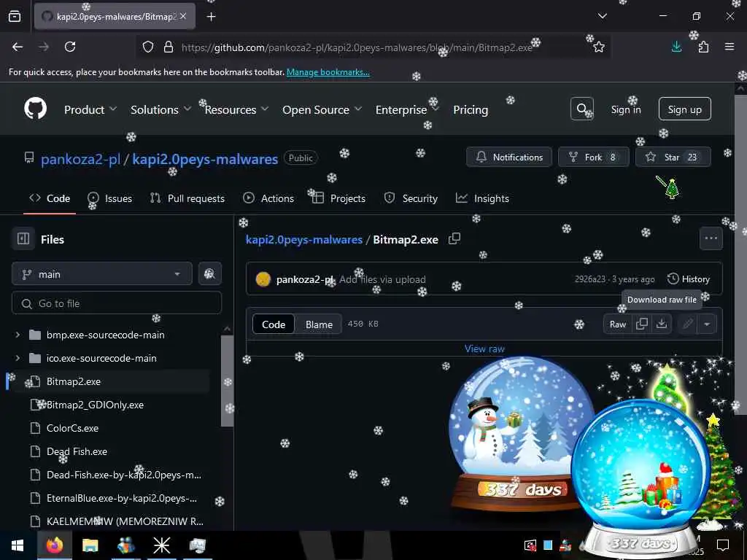Copy file path icon next to Bitmap2.exe
This screenshot has width=747, height=560.
[x=454, y=238]
